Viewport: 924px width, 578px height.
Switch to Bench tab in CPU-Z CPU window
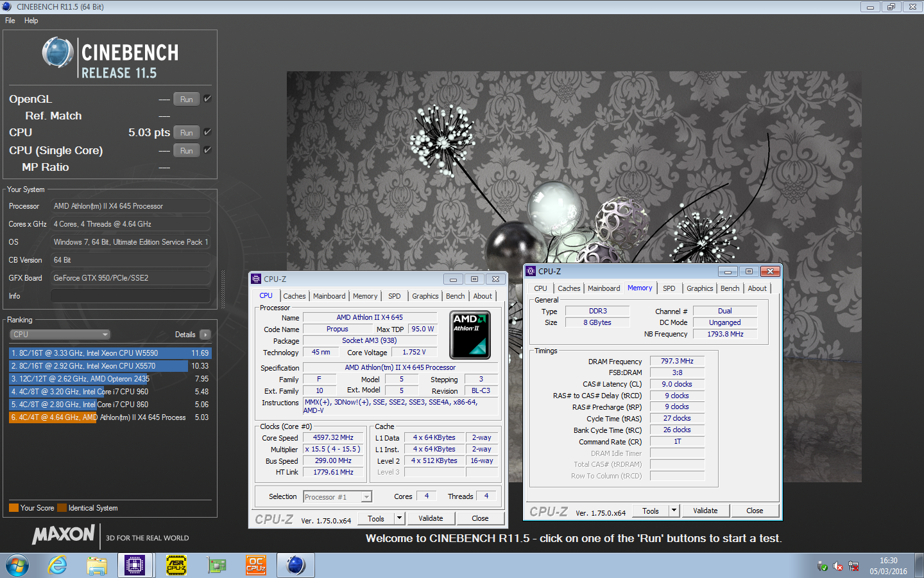[456, 296]
